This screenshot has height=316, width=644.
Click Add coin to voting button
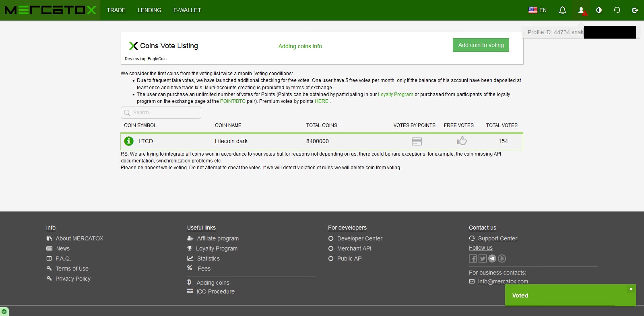tap(481, 45)
